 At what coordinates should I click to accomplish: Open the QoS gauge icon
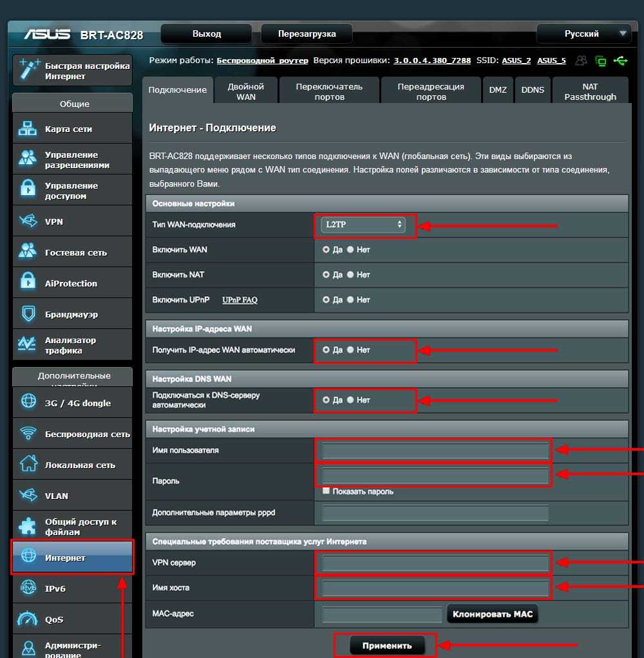(28, 619)
